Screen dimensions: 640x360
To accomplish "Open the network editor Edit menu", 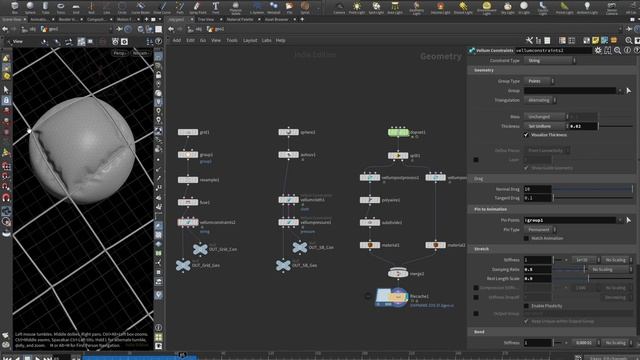I will (x=190, y=40).
